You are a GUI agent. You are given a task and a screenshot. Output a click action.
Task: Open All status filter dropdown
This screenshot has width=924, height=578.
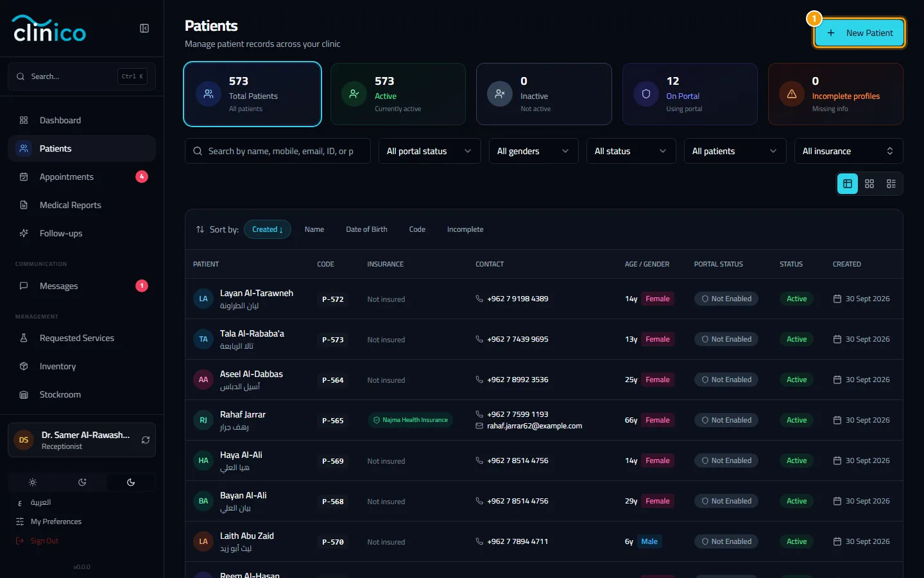[631, 151]
